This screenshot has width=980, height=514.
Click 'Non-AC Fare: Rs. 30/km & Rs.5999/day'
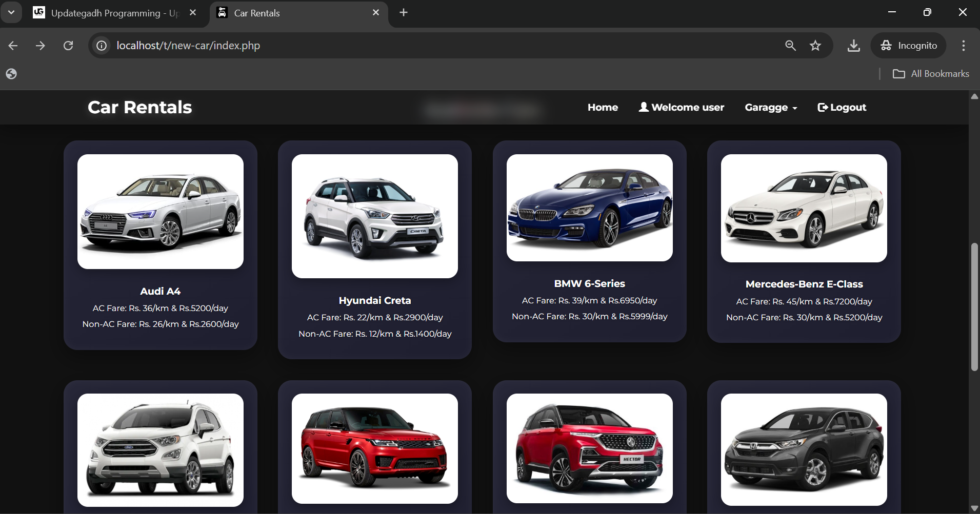[x=590, y=316]
